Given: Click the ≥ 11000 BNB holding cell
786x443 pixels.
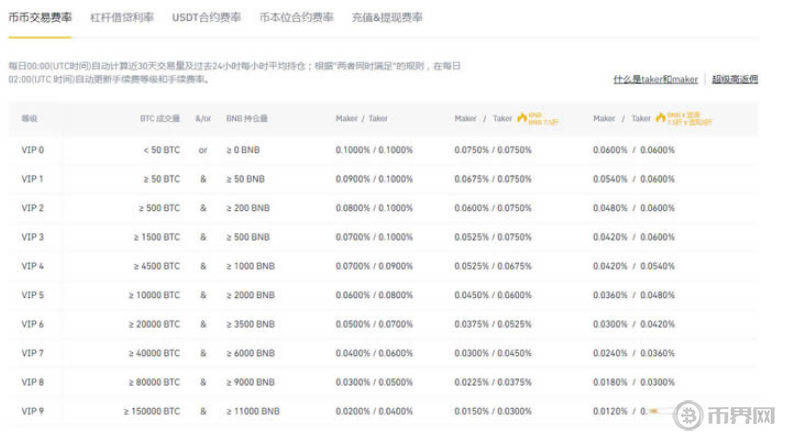Looking at the screenshot, I should pos(254,411).
